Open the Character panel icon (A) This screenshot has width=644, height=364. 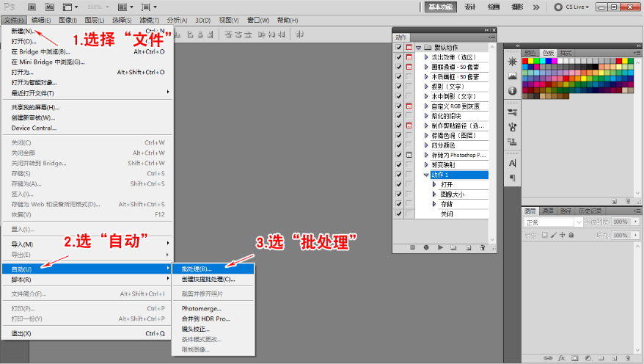(512, 162)
